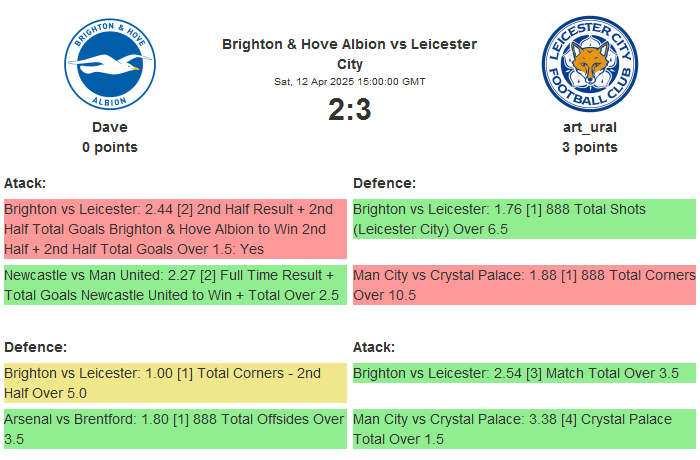Open the Brighton & Hove Albion vs Leicester City title
The height and width of the screenshot is (460, 700).
click(x=349, y=54)
